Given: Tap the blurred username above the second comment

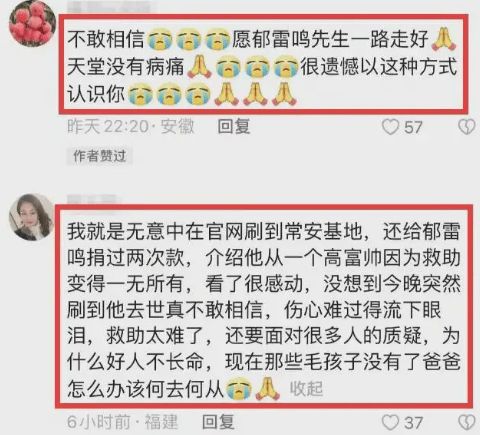Looking at the screenshot, I should tap(92, 199).
